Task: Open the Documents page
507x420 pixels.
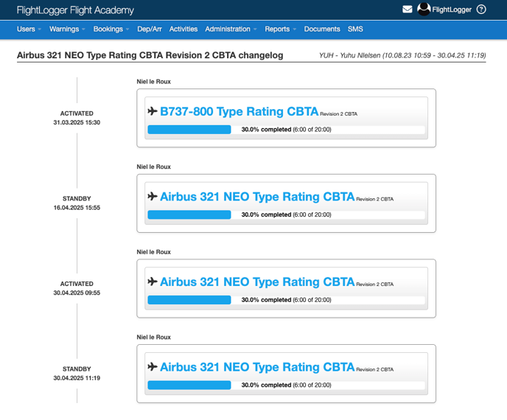Action: pos(322,29)
